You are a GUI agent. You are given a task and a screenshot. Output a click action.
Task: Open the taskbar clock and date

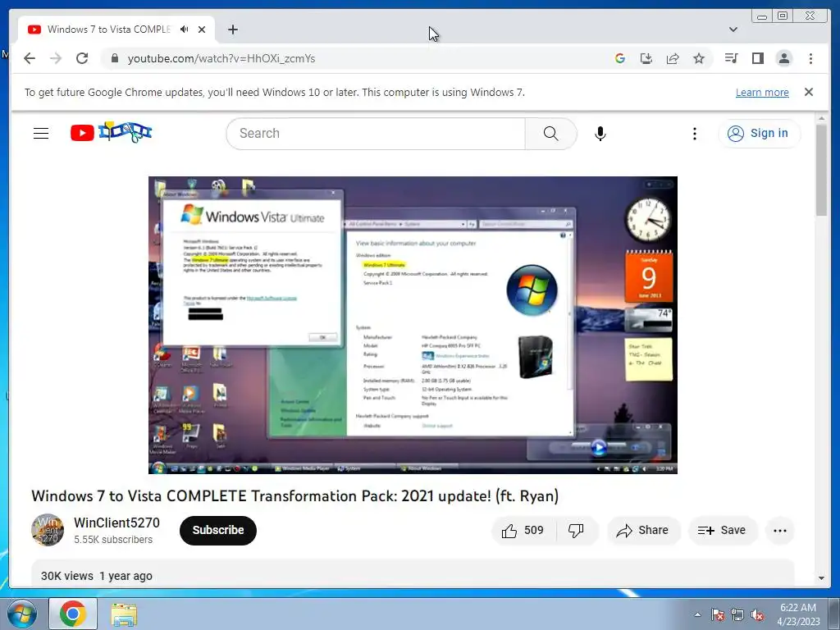click(798, 614)
